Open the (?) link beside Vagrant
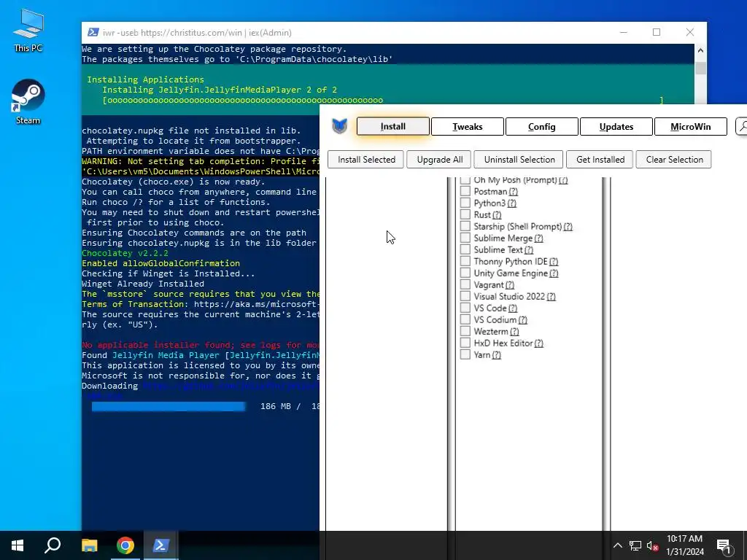This screenshot has height=560, width=747. click(x=510, y=285)
